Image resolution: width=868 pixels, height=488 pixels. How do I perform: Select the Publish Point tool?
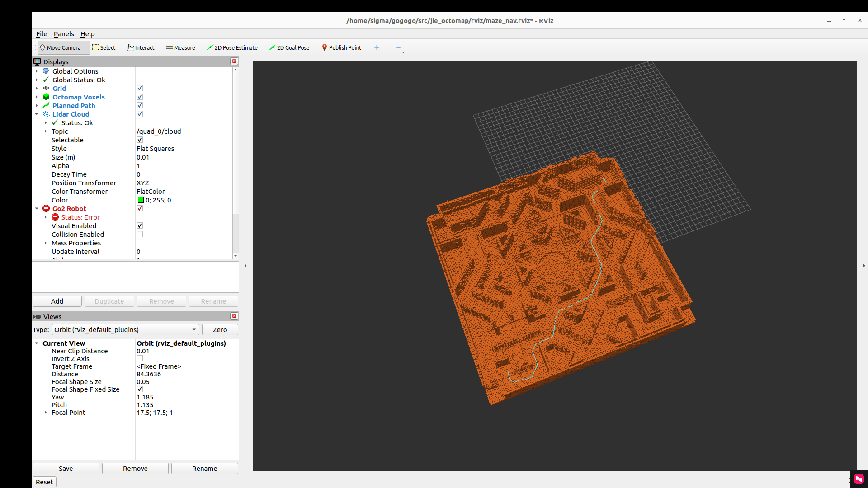(x=341, y=47)
